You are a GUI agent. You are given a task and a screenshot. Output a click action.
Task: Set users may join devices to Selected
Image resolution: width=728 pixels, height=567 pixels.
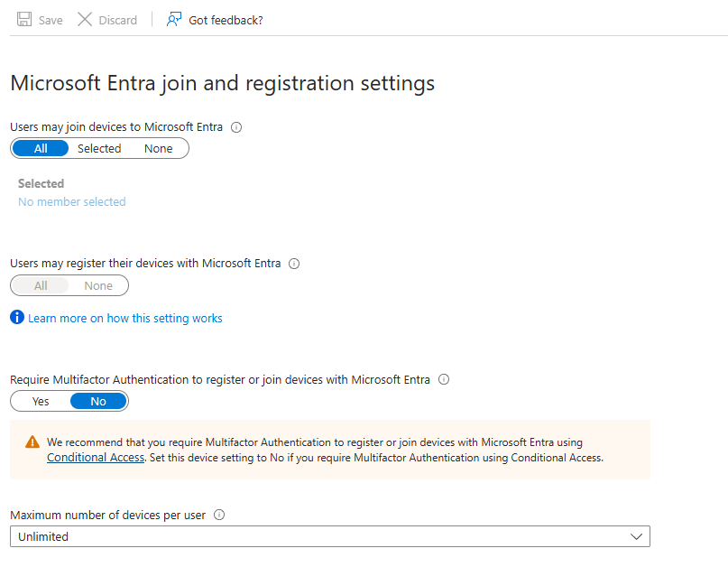click(98, 148)
